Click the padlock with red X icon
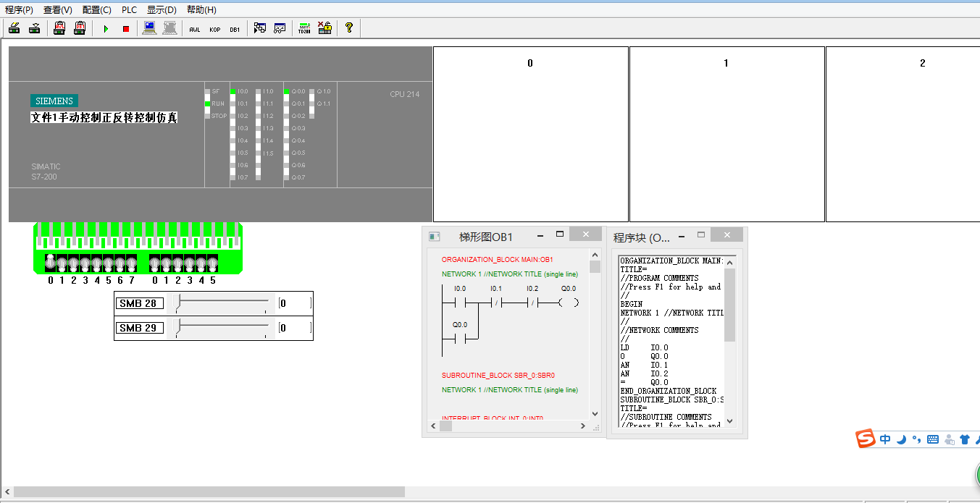The image size is (980, 503). point(324,28)
